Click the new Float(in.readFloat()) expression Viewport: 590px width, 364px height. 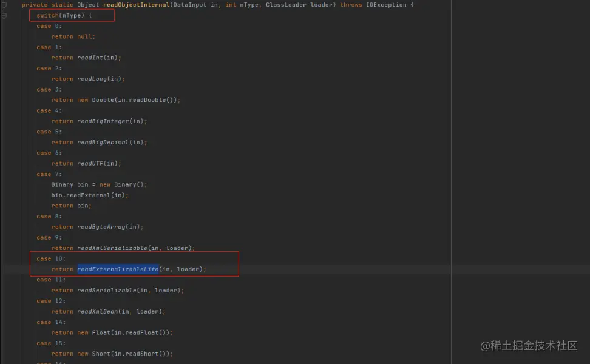click(123, 333)
